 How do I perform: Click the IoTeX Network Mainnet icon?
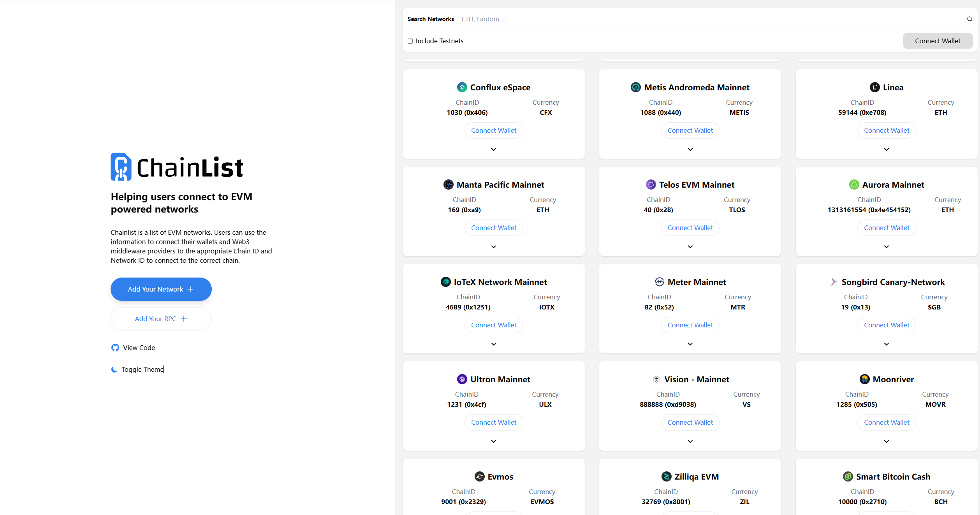pyautogui.click(x=445, y=282)
